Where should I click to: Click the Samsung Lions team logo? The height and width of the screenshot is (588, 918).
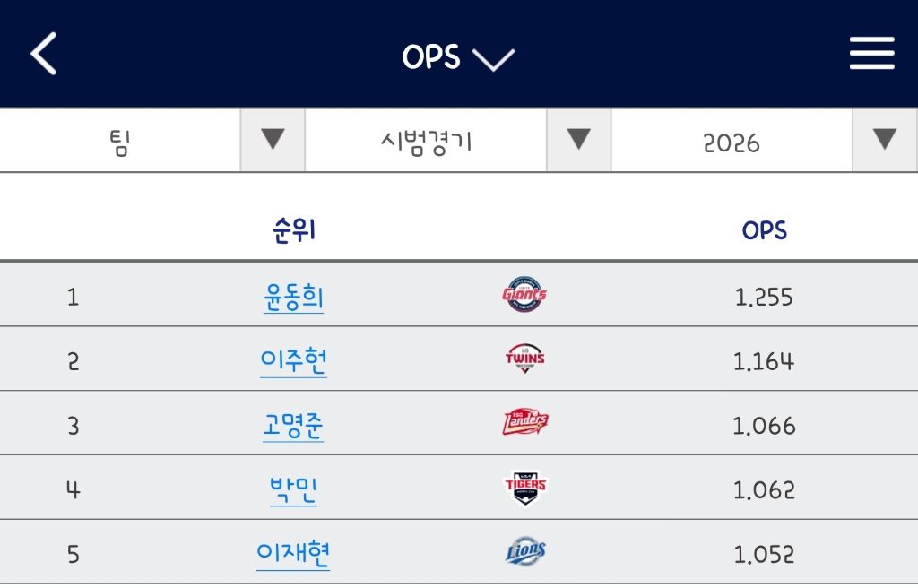[525, 551]
